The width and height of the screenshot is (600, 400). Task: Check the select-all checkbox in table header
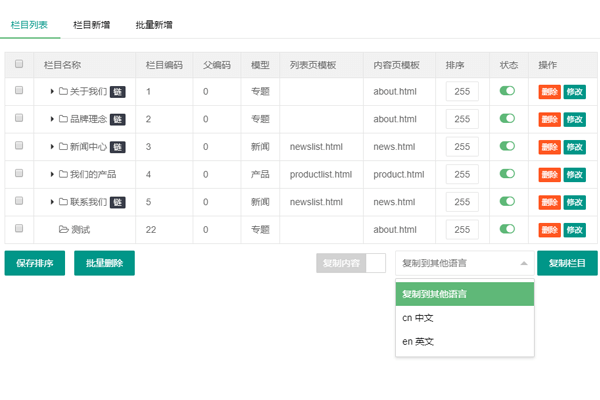(19, 65)
